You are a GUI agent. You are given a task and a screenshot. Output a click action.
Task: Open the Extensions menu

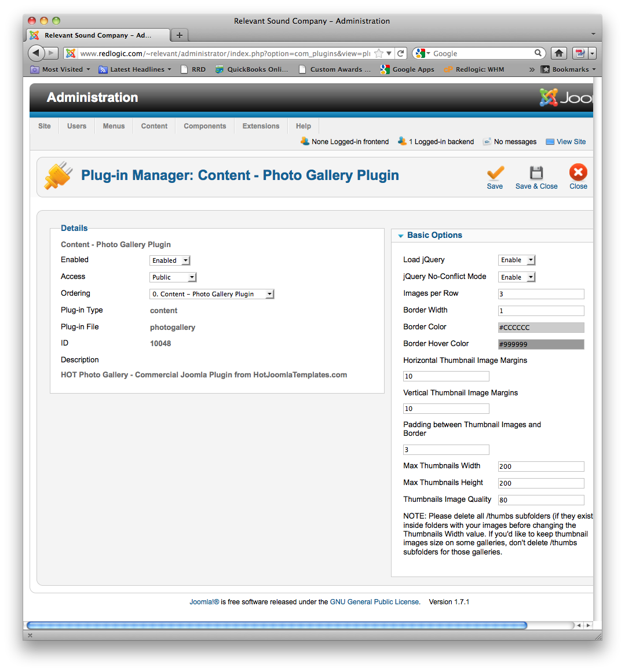click(x=261, y=126)
